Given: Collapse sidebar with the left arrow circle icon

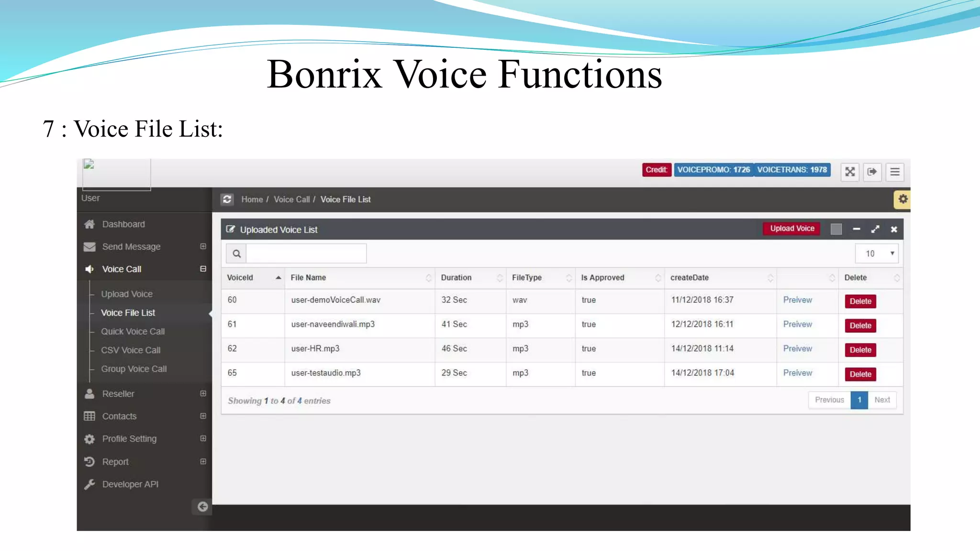Looking at the screenshot, I should point(202,507).
